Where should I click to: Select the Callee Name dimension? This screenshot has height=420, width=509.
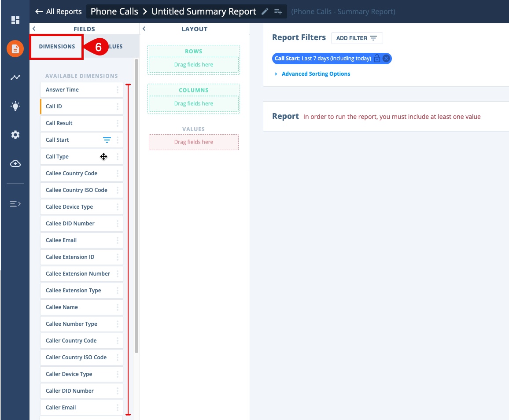(x=81, y=307)
